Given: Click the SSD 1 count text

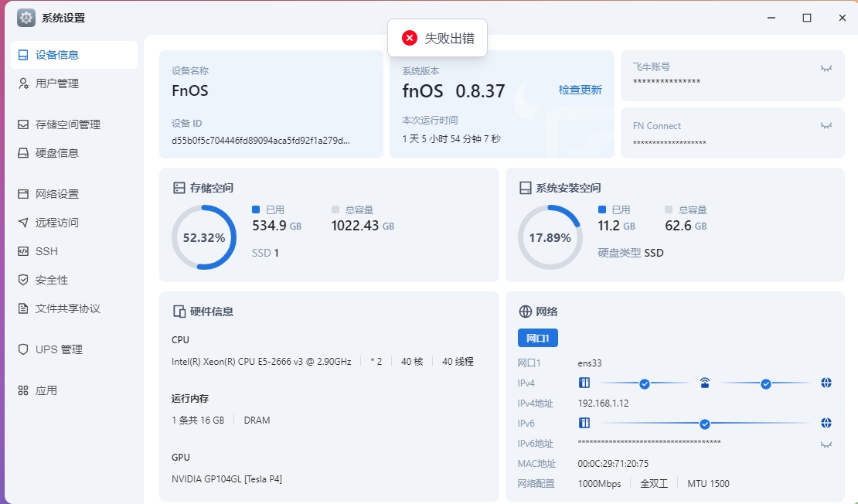Looking at the screenshot, I should [265, 253].
